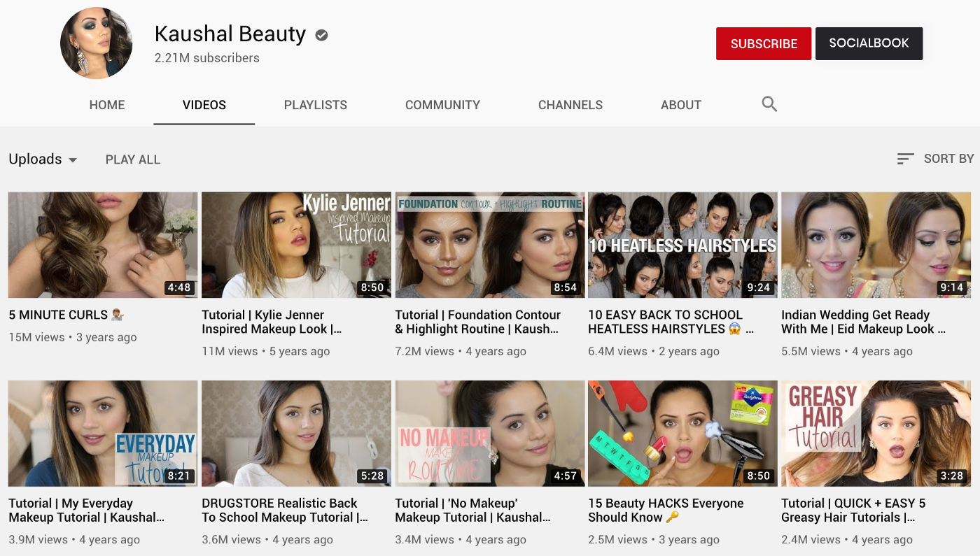Click the 4:48 duration badge
Image resolution: width=980 pixels, height=556 pixels.
point(179,287)
